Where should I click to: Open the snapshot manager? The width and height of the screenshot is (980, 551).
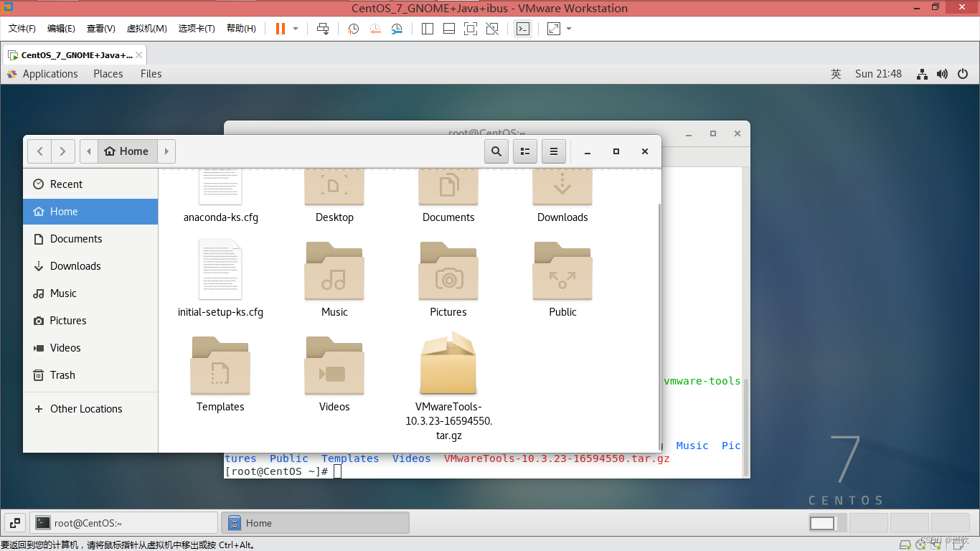[x=397, y=29]
